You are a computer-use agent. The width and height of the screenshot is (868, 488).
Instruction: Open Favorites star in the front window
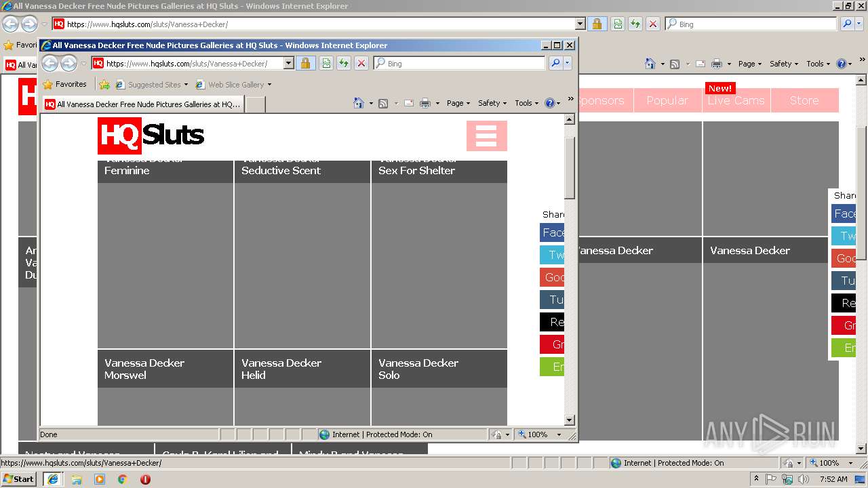click(47, 85)
